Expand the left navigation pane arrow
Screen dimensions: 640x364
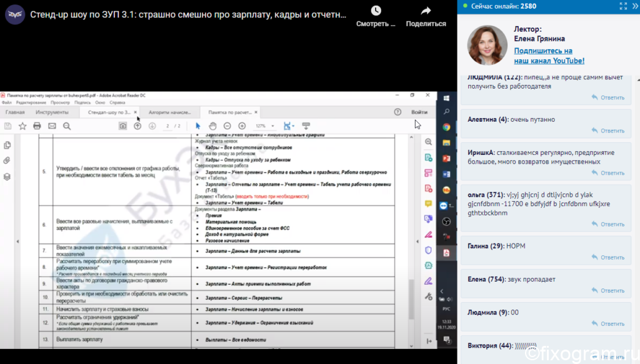[x=17, y=241]
